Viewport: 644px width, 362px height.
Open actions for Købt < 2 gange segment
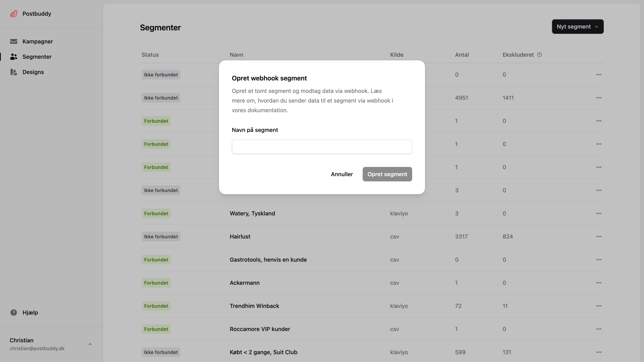coord(599,352)
